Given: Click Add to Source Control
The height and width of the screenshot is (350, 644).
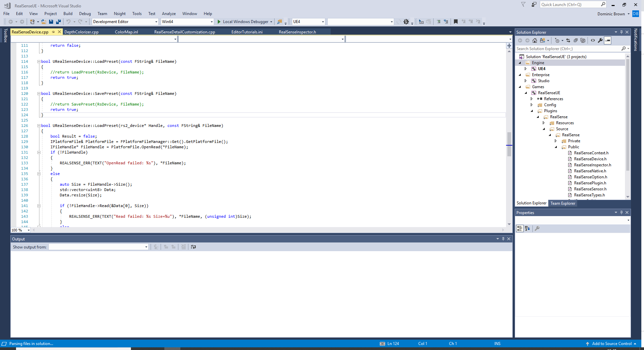Looking at the screenshot, I should tap(611, 343).
